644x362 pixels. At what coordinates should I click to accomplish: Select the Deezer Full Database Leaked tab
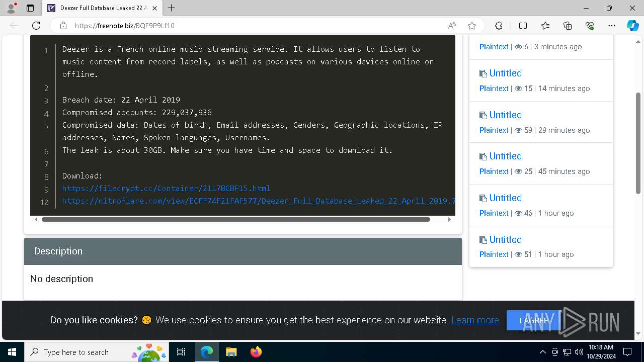(102, 8)
